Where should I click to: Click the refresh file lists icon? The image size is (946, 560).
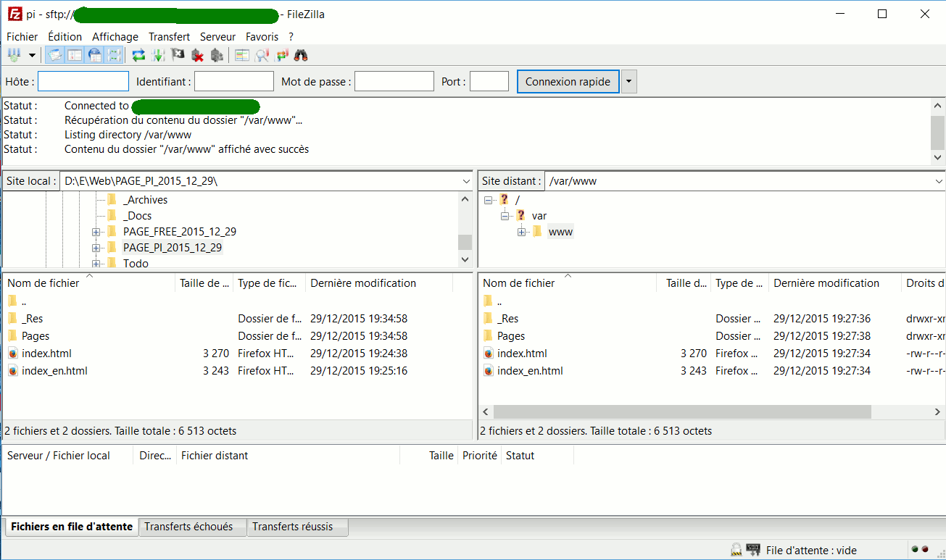pos(138,55)
